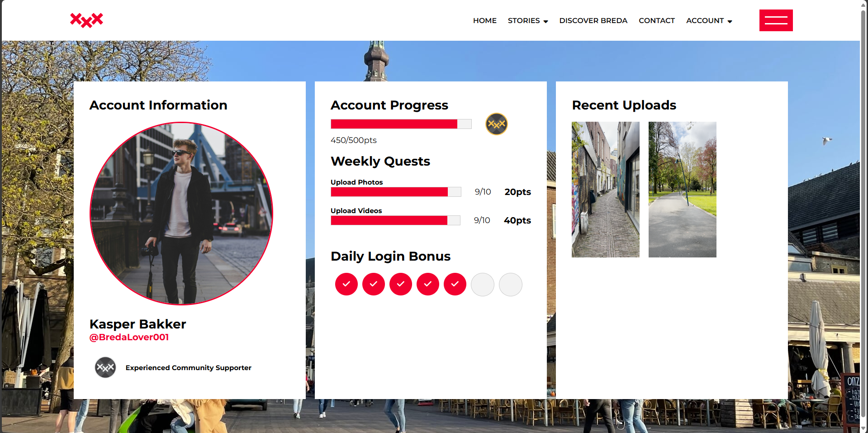Click the empty sixth Daily Login Bonus circle
The width and height of the screenshot is (868, 433).
482,284
